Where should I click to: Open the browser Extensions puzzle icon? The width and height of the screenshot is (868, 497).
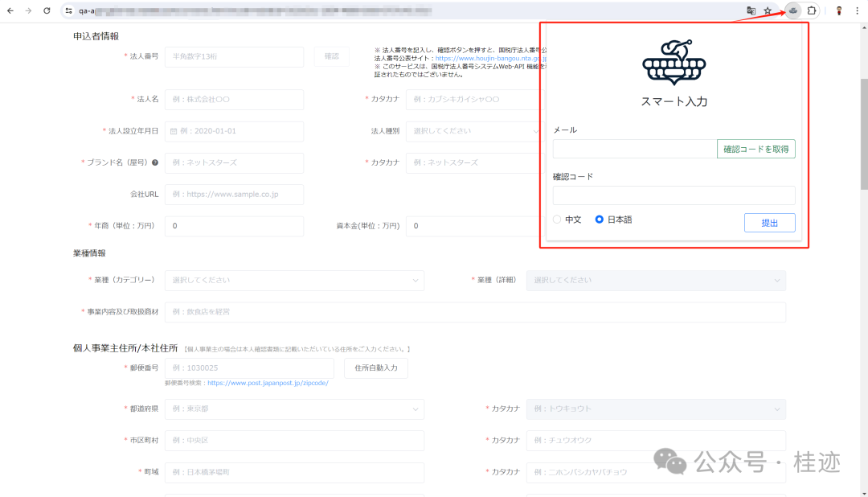(812, 12)
